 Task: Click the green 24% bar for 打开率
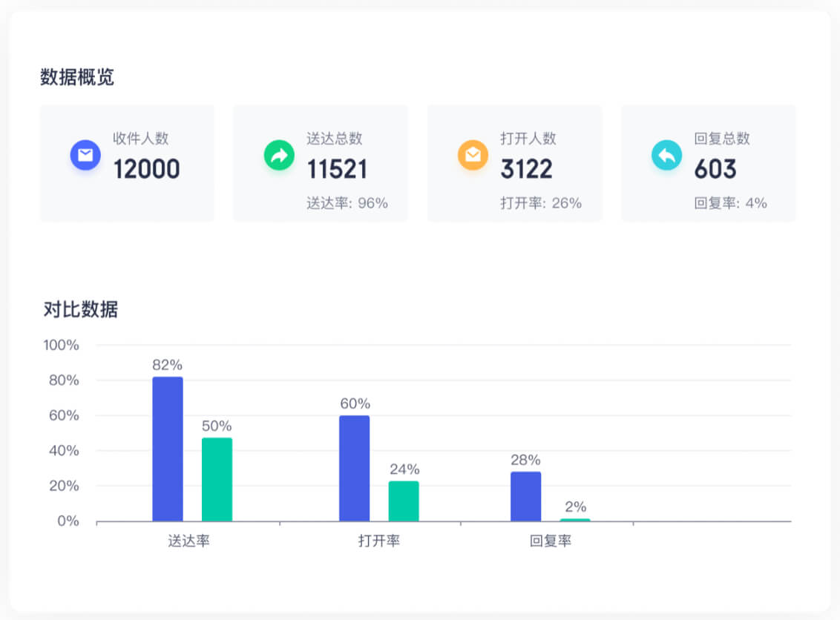(x=404, y=501)
